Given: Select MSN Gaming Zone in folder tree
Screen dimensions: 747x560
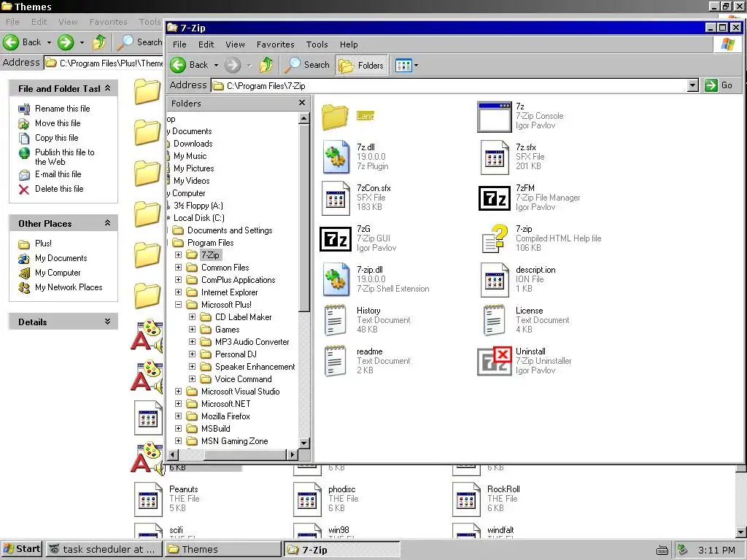Looking at the screenshot, I should coord(234,441).
